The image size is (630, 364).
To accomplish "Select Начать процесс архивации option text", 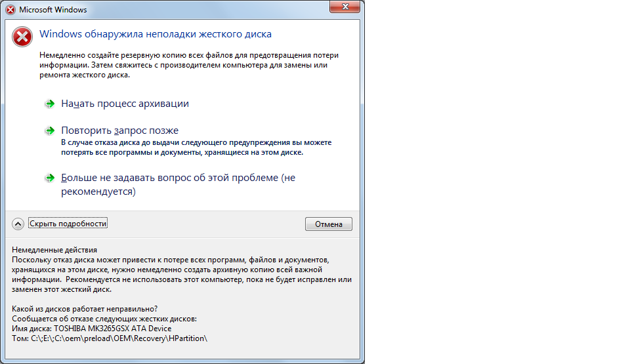I will pos(125,104).
